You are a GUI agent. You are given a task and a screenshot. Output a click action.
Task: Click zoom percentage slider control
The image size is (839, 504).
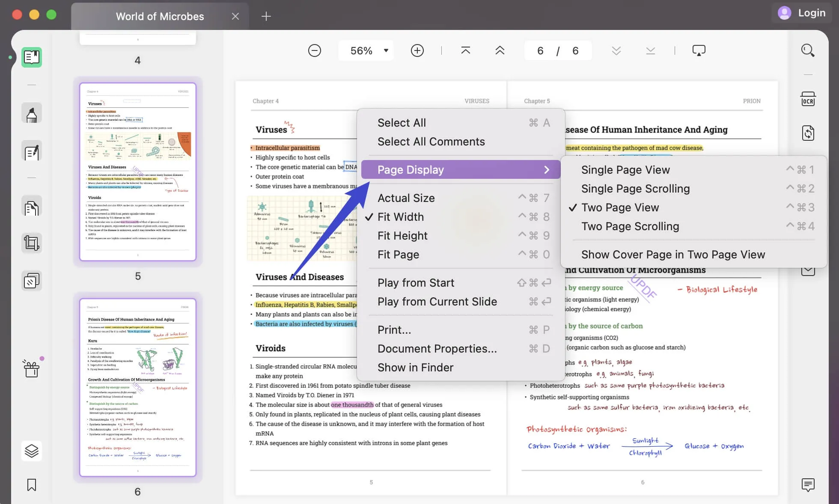[366, 50]
